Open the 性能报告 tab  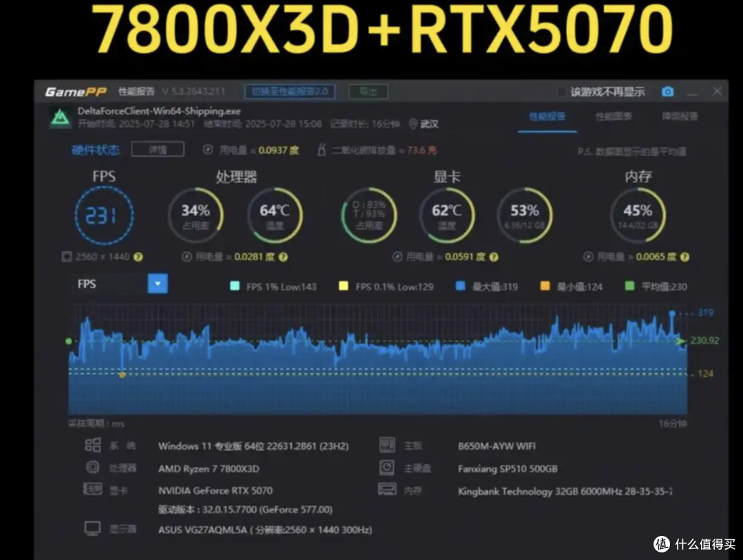click(547, 116)
